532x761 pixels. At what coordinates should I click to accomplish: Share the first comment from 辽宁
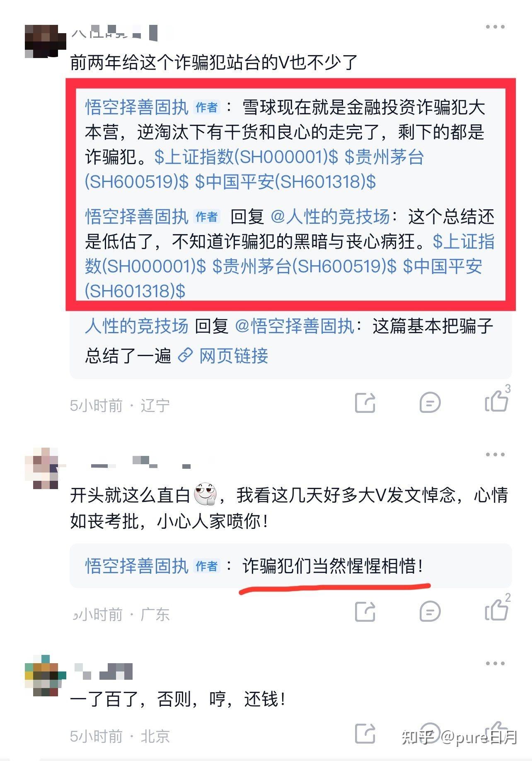(365, 402)
